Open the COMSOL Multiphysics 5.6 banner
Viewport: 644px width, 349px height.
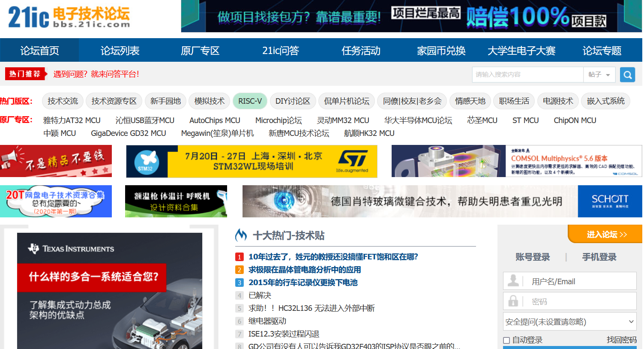tap(517, 161)
